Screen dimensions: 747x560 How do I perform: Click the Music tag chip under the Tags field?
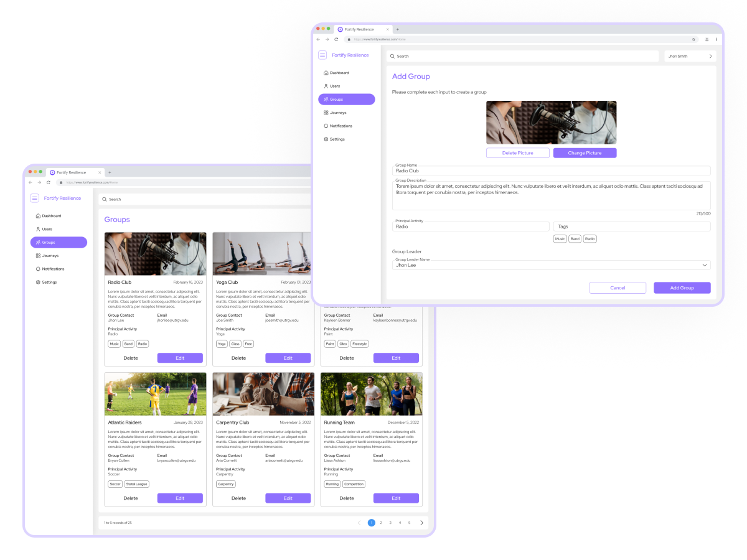560,239
